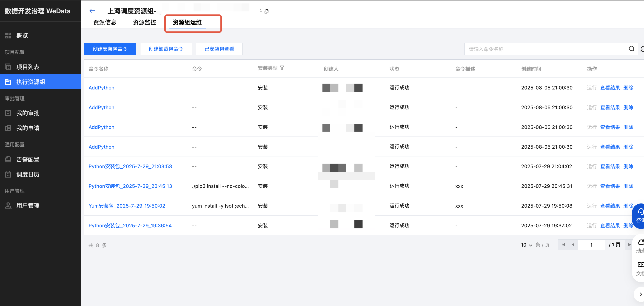Click the search magnifier icon
644x306 pixels.
coord(632,49)
